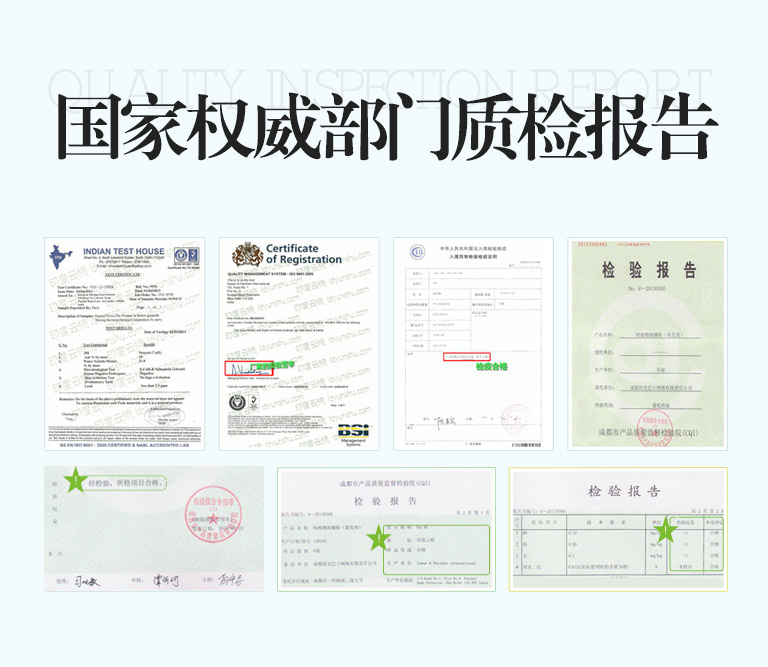Image resolution: width=768 pixels, height=667 pixels.
Task: Open the 检验报告 results table thumbnail
Action: (x=618, y=529)
